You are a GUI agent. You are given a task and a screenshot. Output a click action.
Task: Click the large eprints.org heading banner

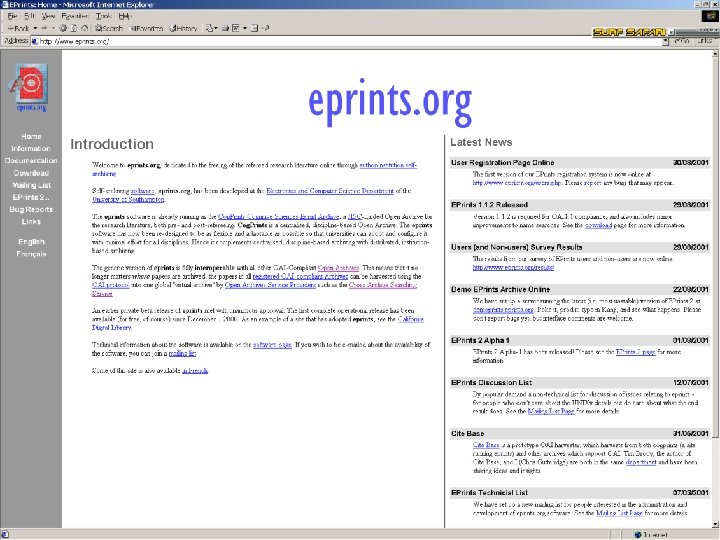coord(390,102)
